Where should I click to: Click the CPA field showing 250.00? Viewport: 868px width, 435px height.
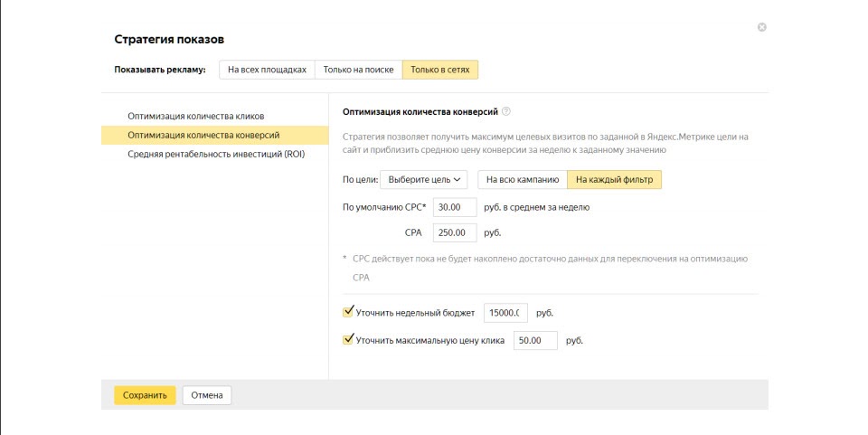(455, 232)
